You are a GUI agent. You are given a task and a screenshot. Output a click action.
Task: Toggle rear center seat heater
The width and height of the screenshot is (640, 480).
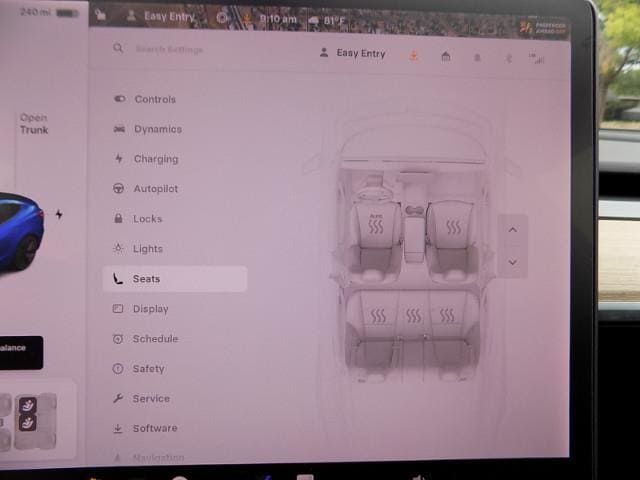(413, 316)
